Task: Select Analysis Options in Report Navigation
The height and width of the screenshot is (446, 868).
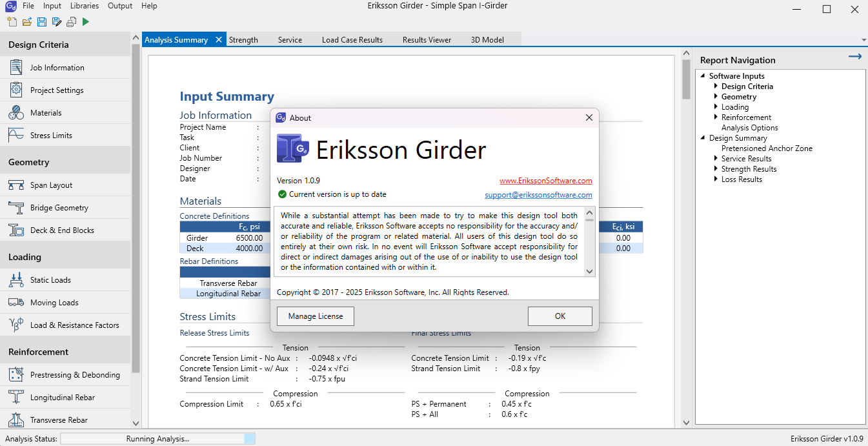Action: 749,128
